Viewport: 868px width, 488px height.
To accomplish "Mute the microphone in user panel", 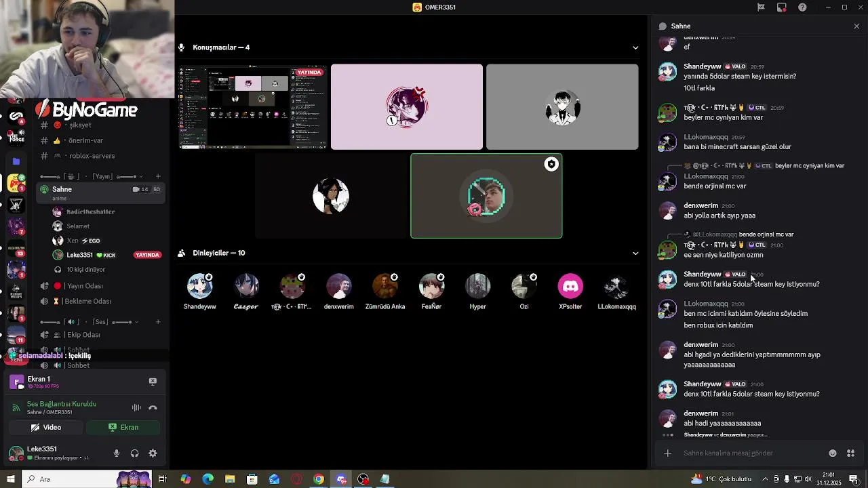I will 116,453.
